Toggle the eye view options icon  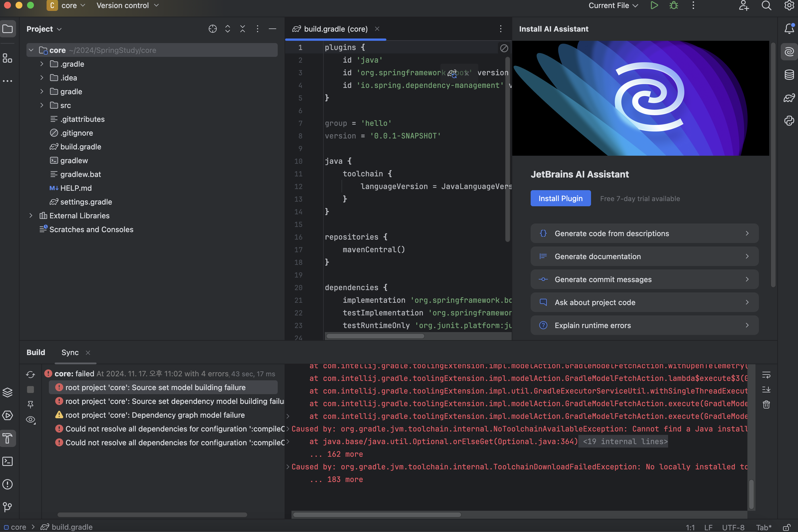(30, 420)
